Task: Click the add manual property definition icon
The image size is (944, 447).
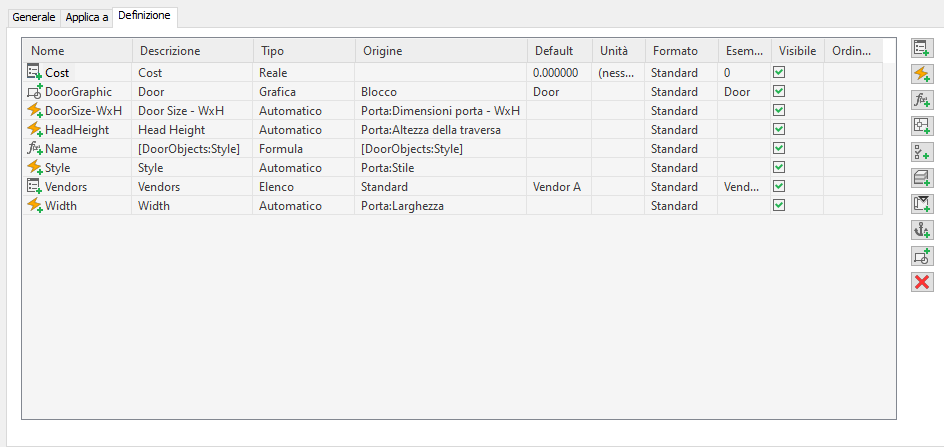Action: coord(922,47)
